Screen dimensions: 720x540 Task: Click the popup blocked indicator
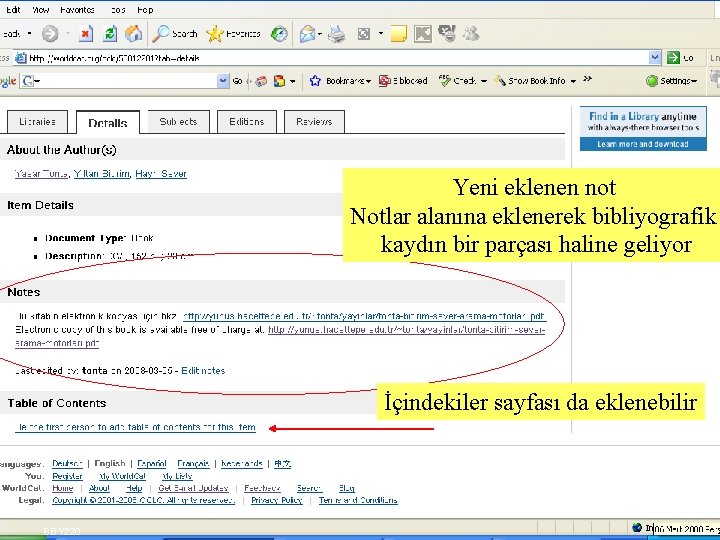coord(403,81)
